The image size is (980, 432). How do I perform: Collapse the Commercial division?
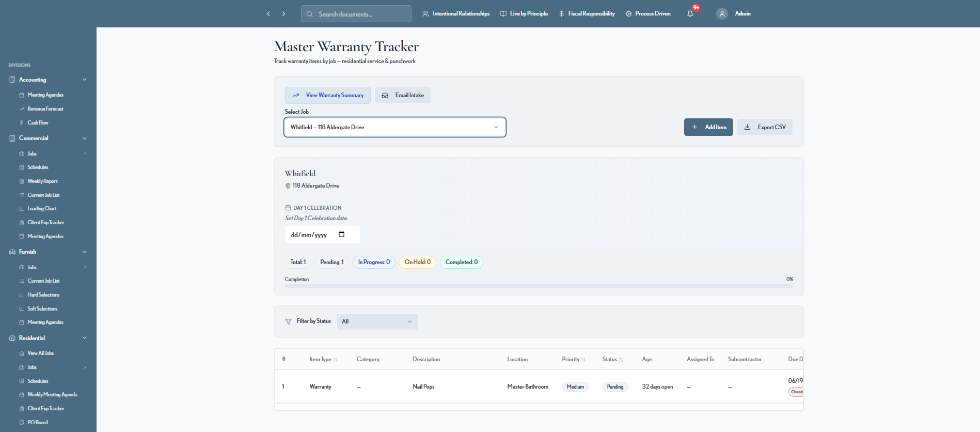[x=85, y=138]
